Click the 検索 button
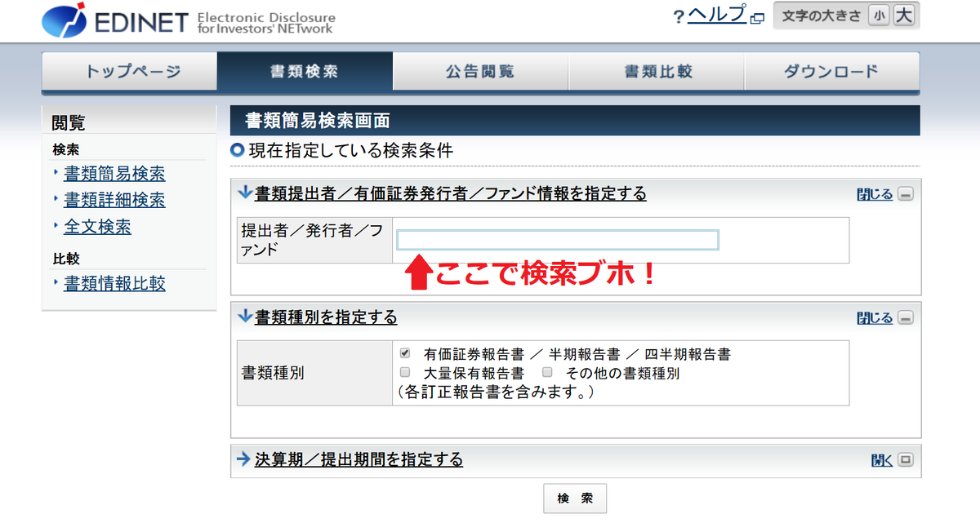This screenshot has height=523, width=980. (x=575, y=499)
